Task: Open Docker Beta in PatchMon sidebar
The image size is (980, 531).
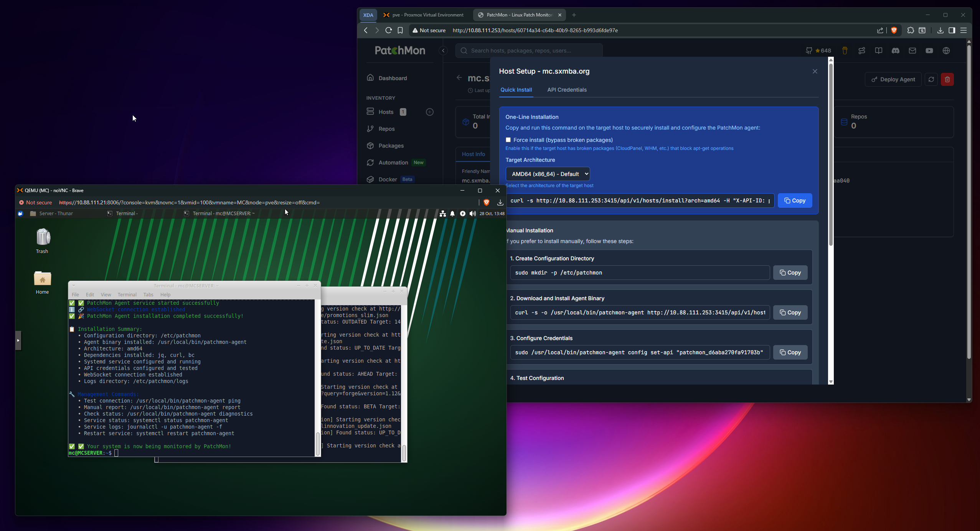Action: (x=390, y=179)
